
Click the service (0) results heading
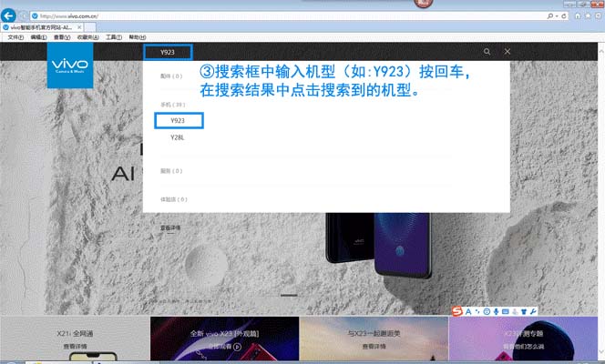point(171,171)
